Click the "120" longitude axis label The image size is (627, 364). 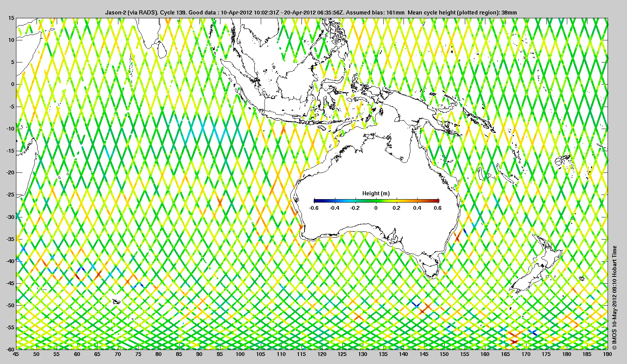tap(322, 354)
